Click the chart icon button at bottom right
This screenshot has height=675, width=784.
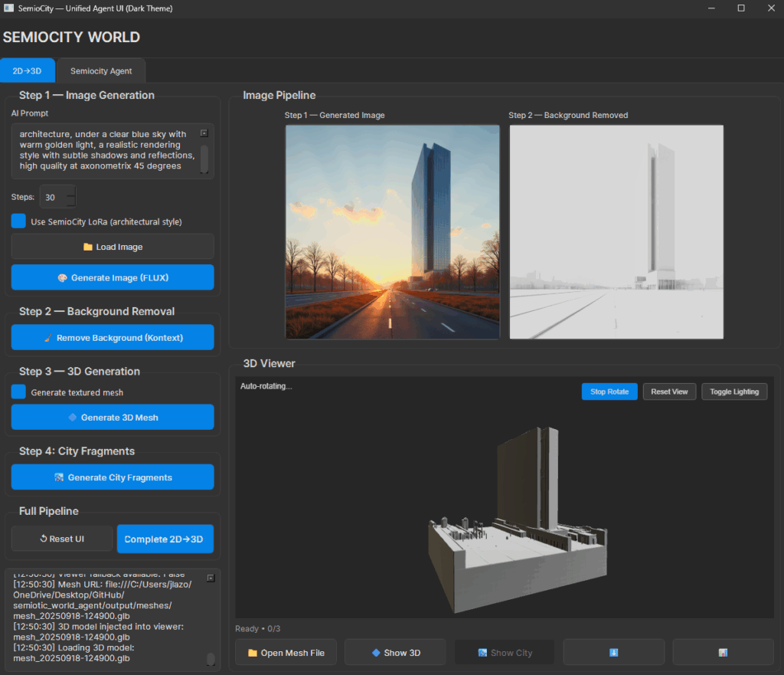point(722,653)
